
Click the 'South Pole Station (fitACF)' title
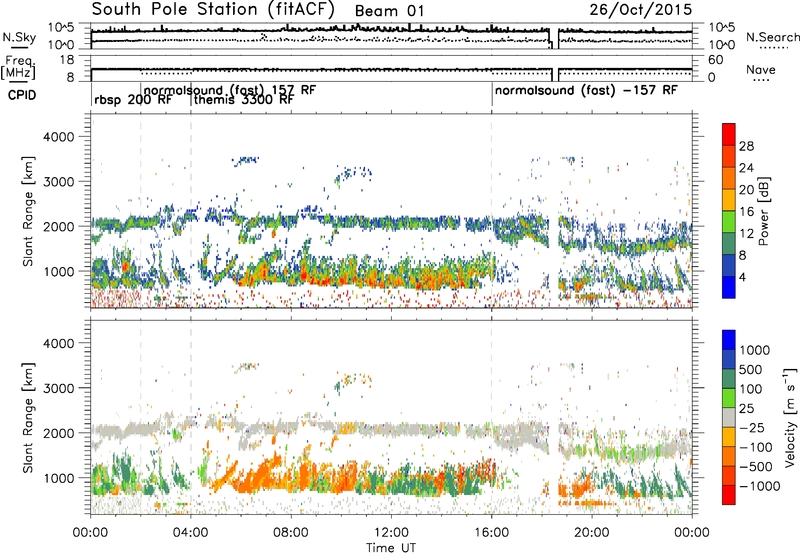213,9
